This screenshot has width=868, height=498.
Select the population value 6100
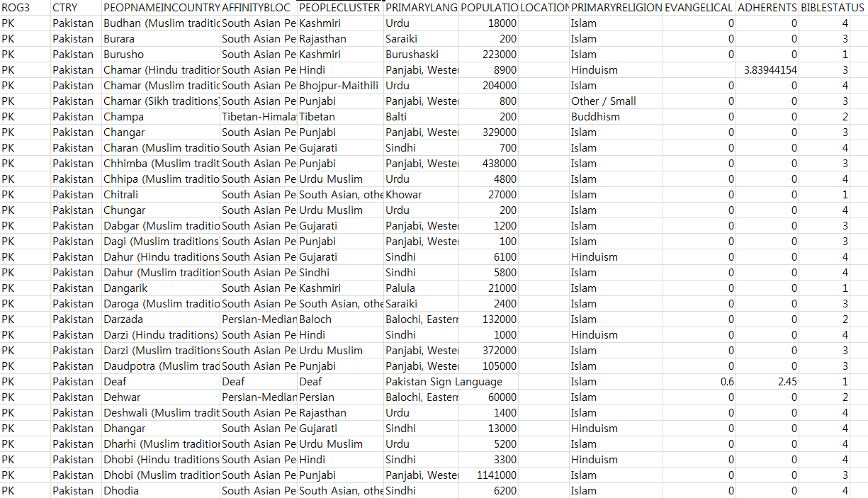488,257
